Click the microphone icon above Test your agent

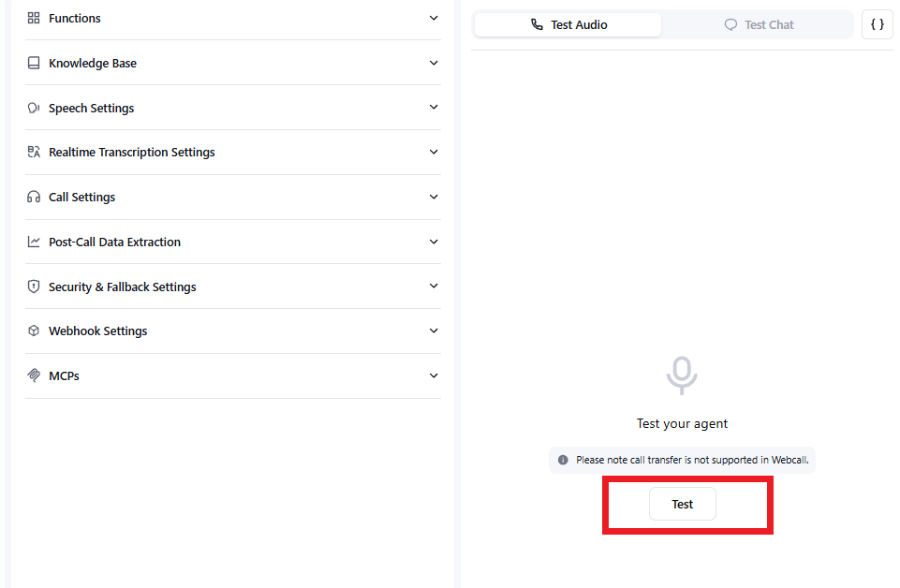tap(682, 375)
